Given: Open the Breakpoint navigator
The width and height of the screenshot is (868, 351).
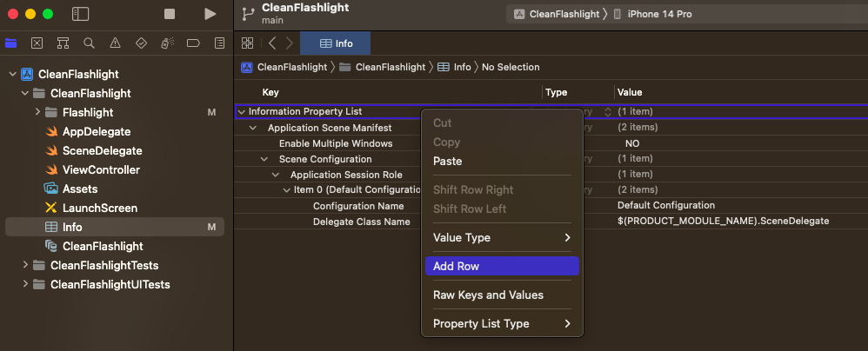Looking at the screenshot, I should [x=193, y=43].
